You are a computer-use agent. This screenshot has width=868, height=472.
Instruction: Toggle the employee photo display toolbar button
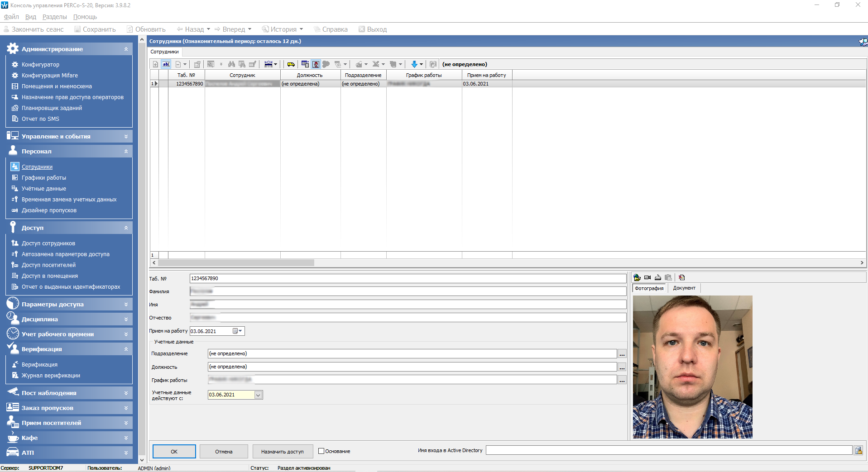click(316, 64)
